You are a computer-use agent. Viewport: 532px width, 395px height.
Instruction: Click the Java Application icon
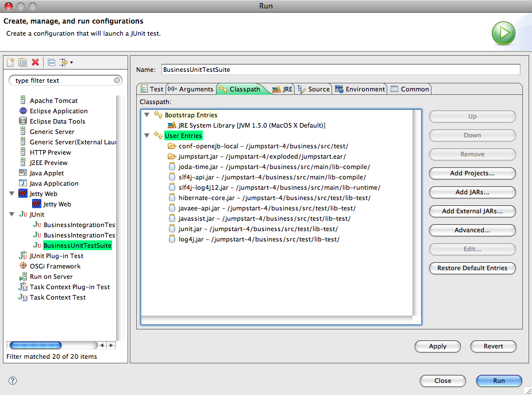click(23, 183)
